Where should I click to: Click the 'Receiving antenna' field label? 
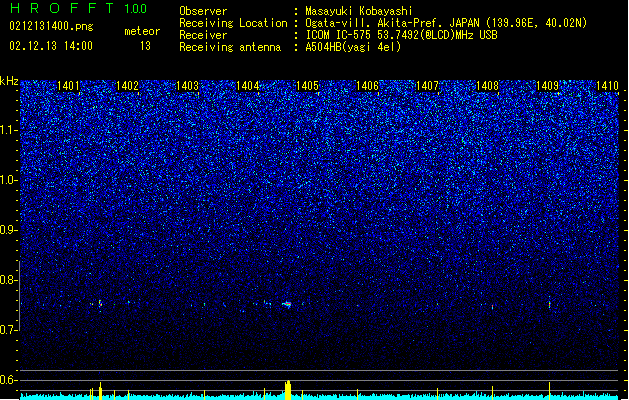pos(230,47)
